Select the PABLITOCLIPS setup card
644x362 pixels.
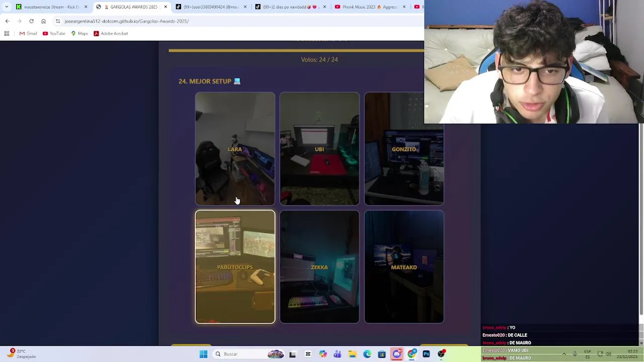[235, 267]
